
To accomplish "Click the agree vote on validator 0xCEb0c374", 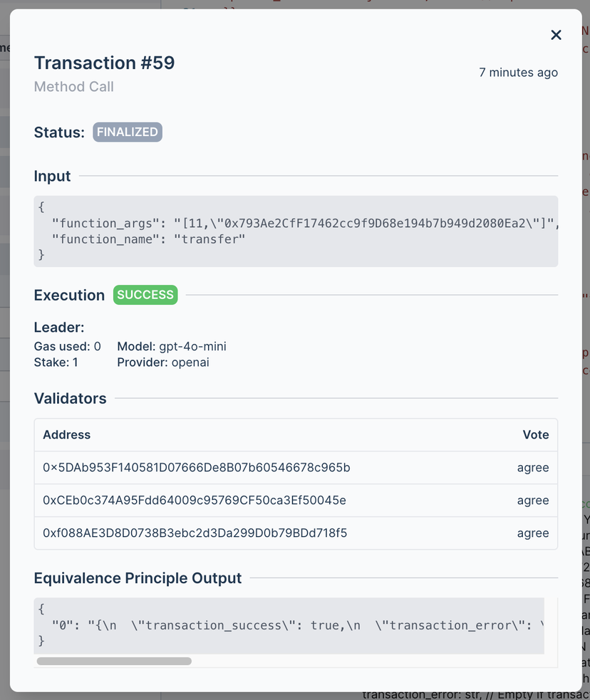I will 533,501.
